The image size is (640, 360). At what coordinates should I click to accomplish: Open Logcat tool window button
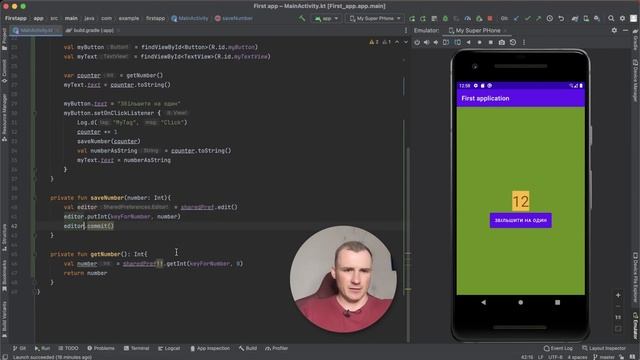(x=169, y=348)
